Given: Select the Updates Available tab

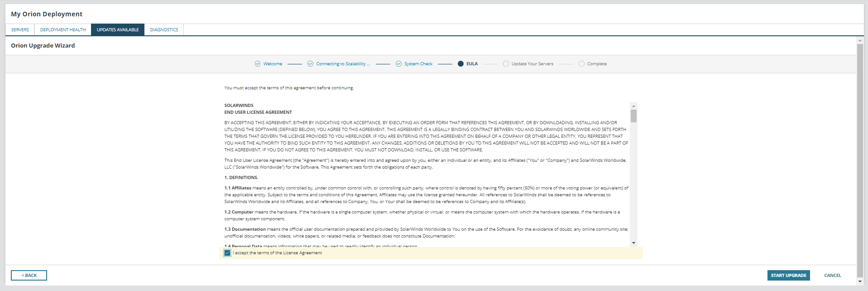Looking at the screenshot, I should click(118, 30).
